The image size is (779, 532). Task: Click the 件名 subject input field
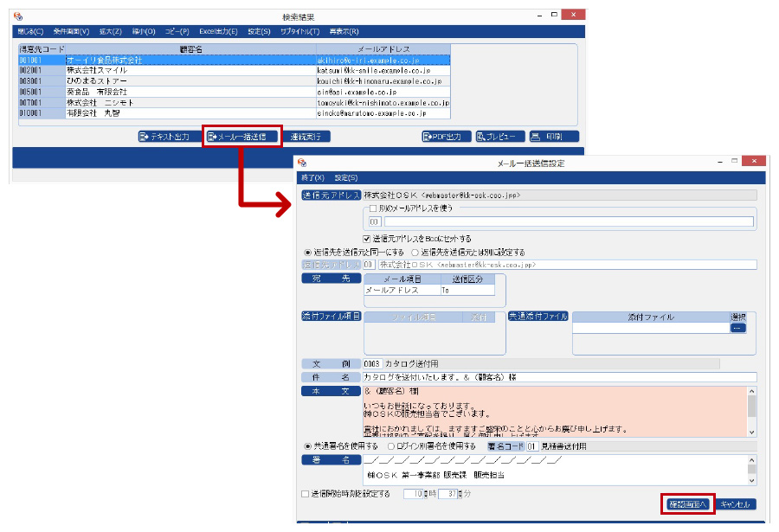pos(559,377)
